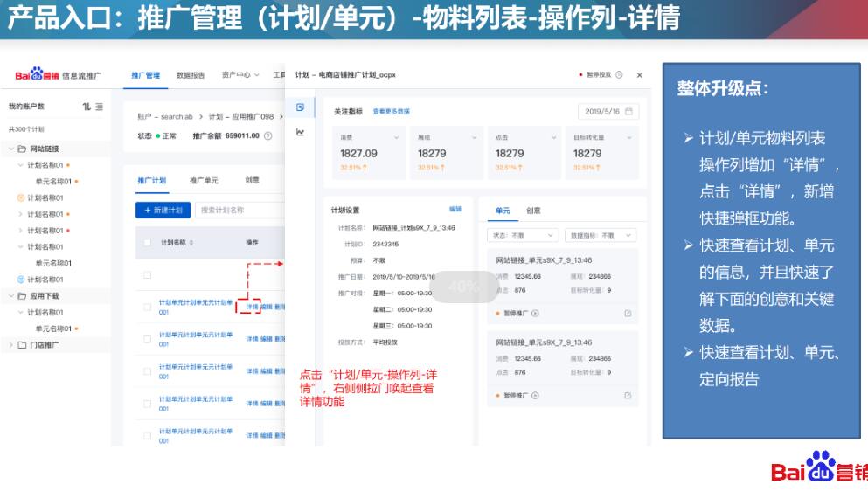Switch to the 推广单元 tab
The height and width of the screenshot is (491, 868).
coord(204,181)
